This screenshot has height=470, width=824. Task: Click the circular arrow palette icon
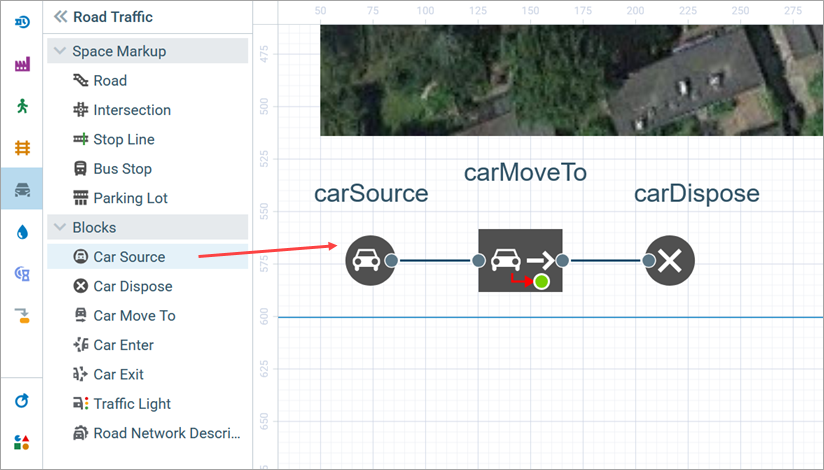tap(21, 400)
